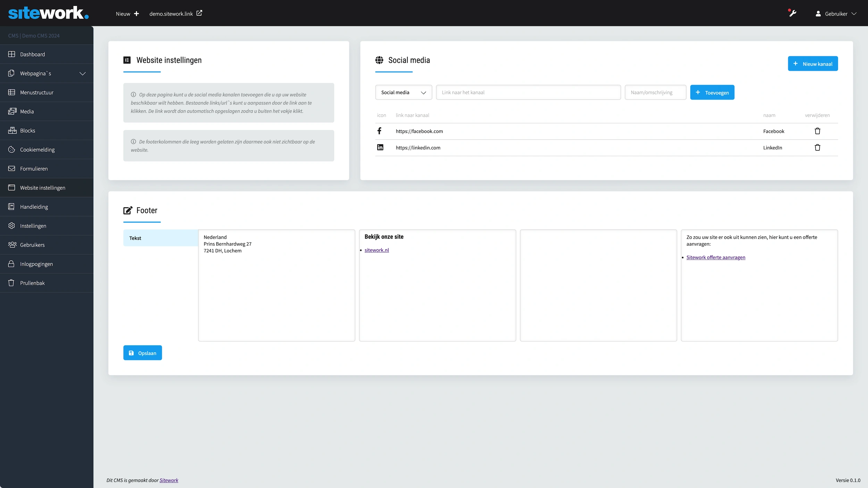Click the plus icon next to Nieuw
This screenshot has height=488, width=868.
(x=136, y=14)
